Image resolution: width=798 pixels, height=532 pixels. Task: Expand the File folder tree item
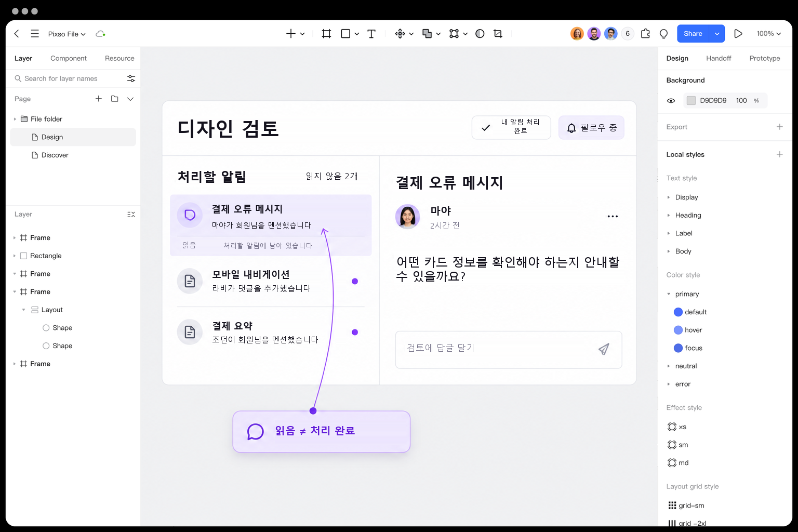pyautogui.click(x=15, y=119)
